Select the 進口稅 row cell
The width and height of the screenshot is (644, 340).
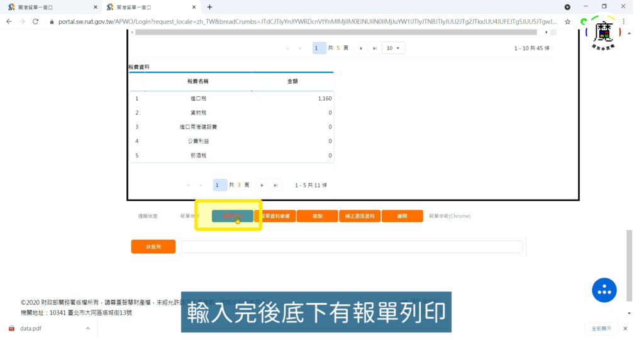click(198, 99)
